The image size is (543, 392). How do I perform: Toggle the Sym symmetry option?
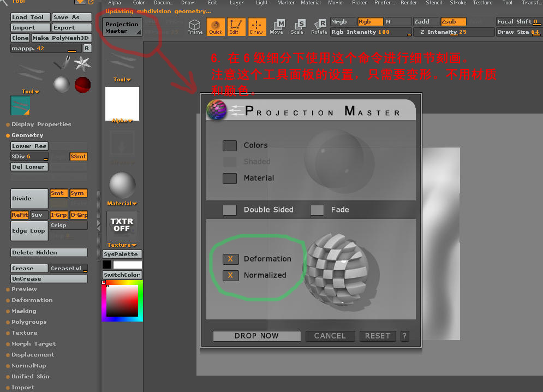click(x=78, y=193)
